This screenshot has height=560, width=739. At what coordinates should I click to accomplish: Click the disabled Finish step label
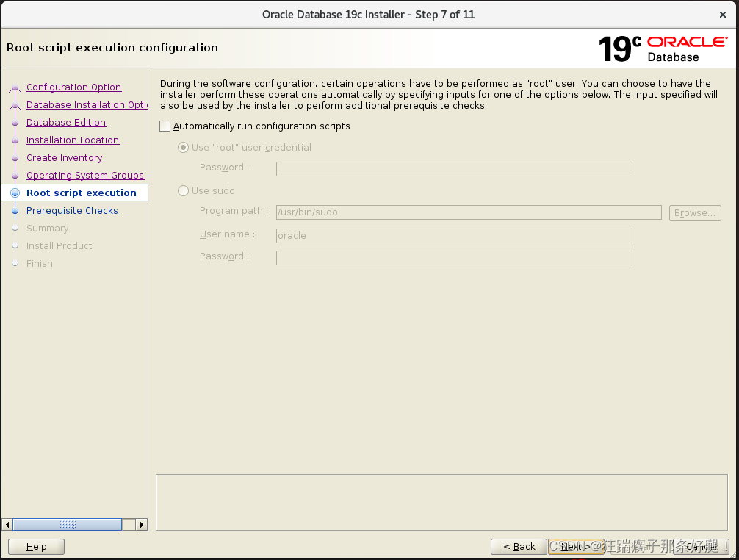pyautogui.click(x=40, y=264)
